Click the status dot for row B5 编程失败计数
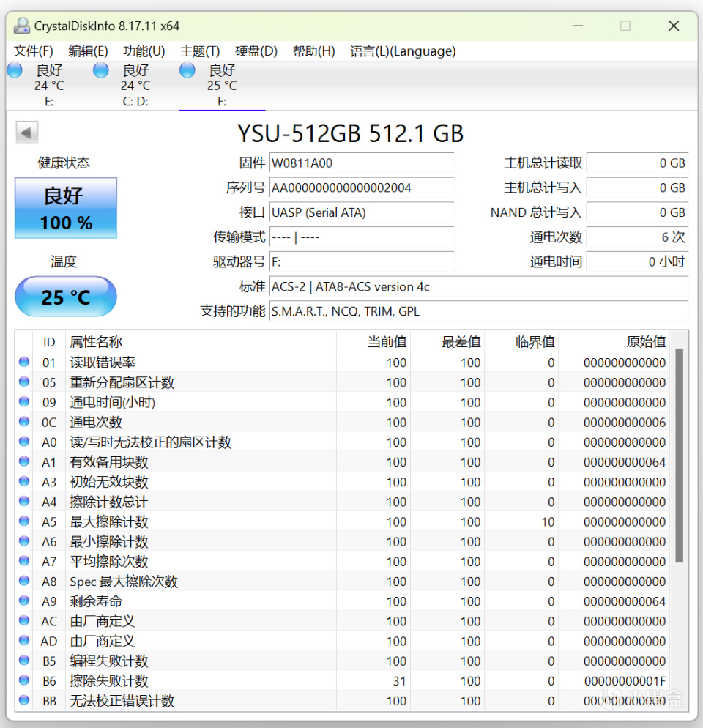 tap(24, 661)
